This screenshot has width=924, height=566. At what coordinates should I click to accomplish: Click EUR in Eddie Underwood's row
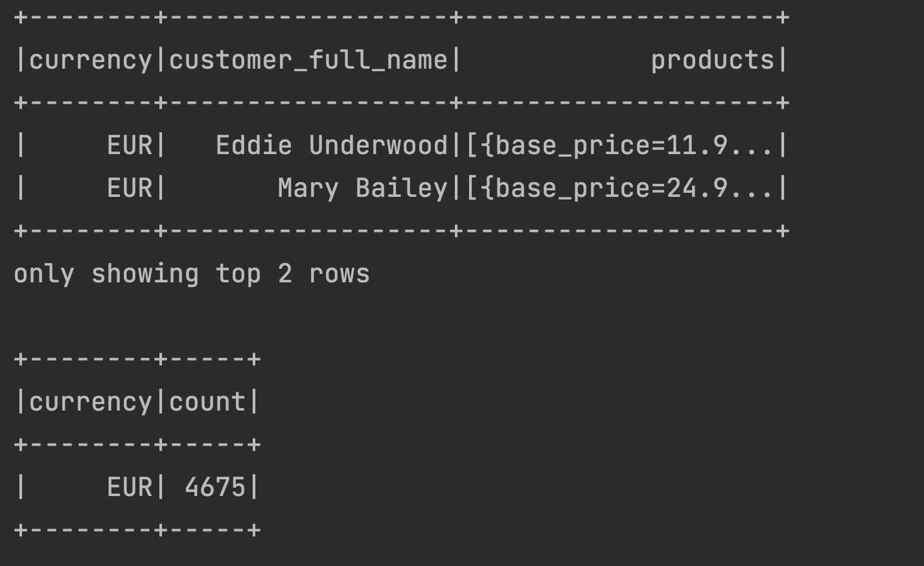(130, 146)
